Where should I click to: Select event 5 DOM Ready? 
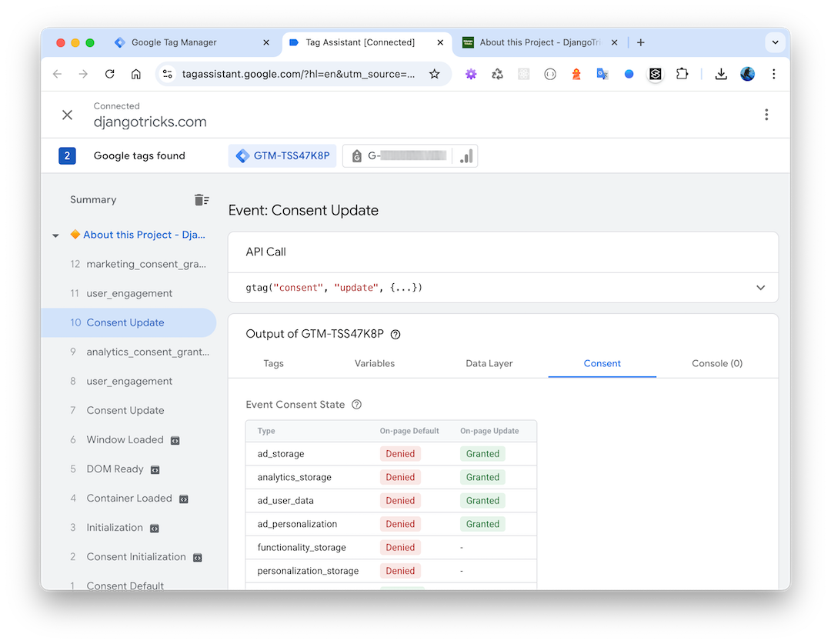point(128,469)
